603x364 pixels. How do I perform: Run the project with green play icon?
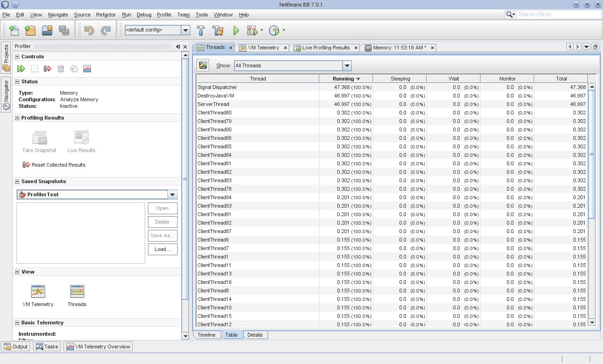(x=236, y=30)
